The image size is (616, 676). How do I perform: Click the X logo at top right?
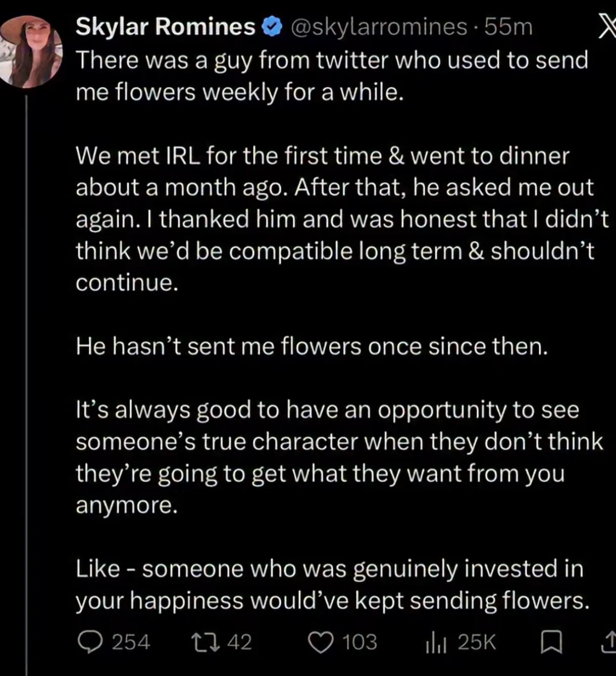coord(605,27)
